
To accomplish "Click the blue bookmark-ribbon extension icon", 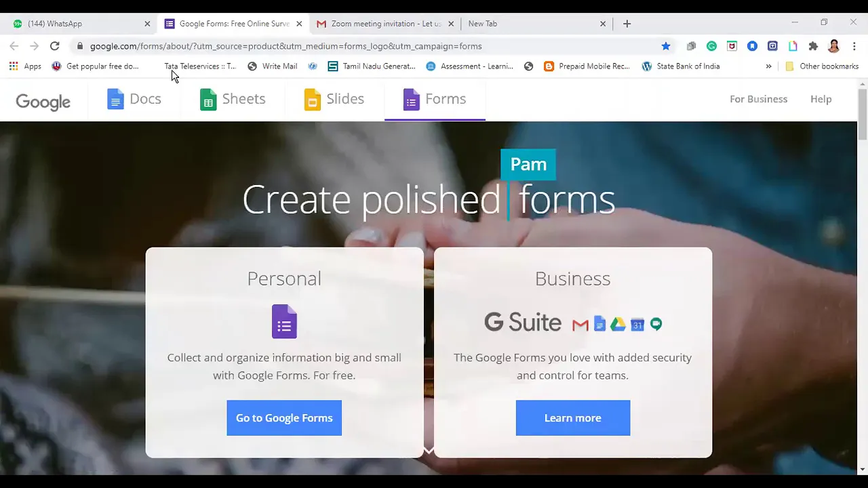I will (x=752, y=46).
